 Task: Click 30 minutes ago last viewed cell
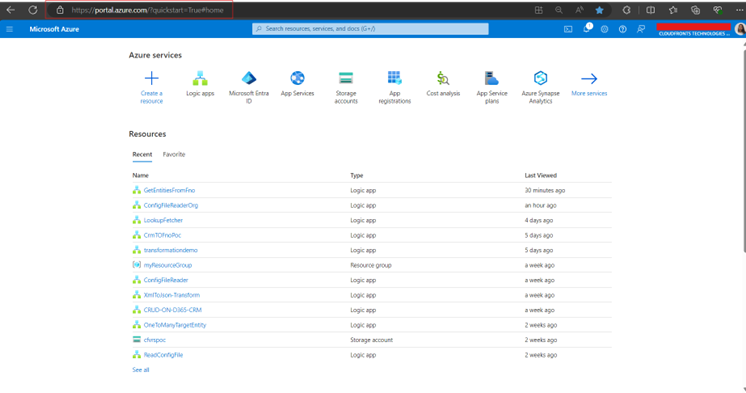coord(545,190)
